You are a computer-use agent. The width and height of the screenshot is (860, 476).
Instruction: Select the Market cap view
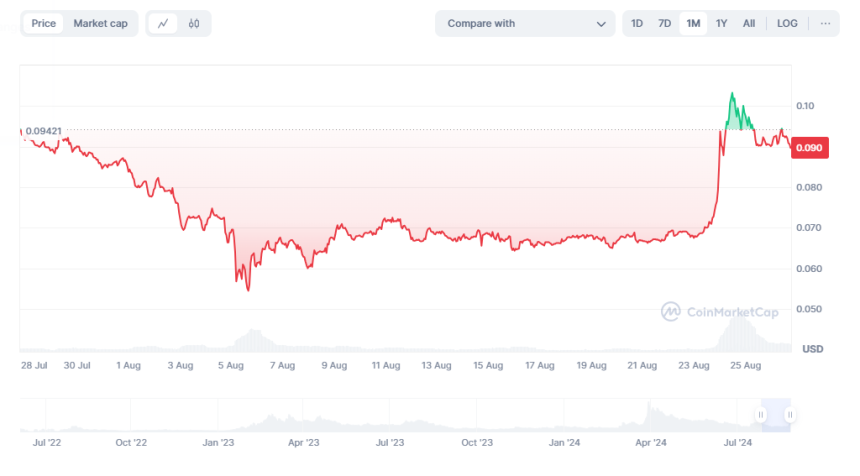[100, 23]
